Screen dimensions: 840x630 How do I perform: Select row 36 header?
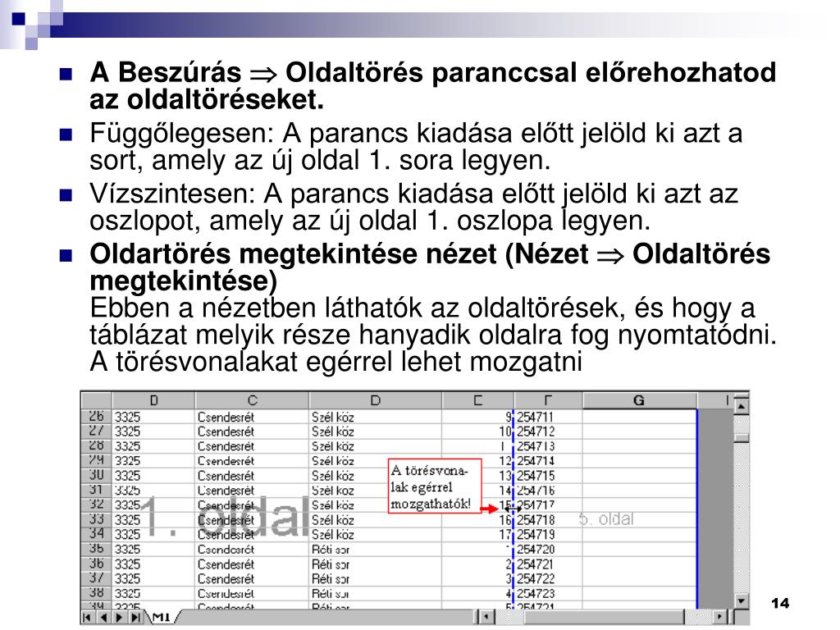tap(96, 564)
